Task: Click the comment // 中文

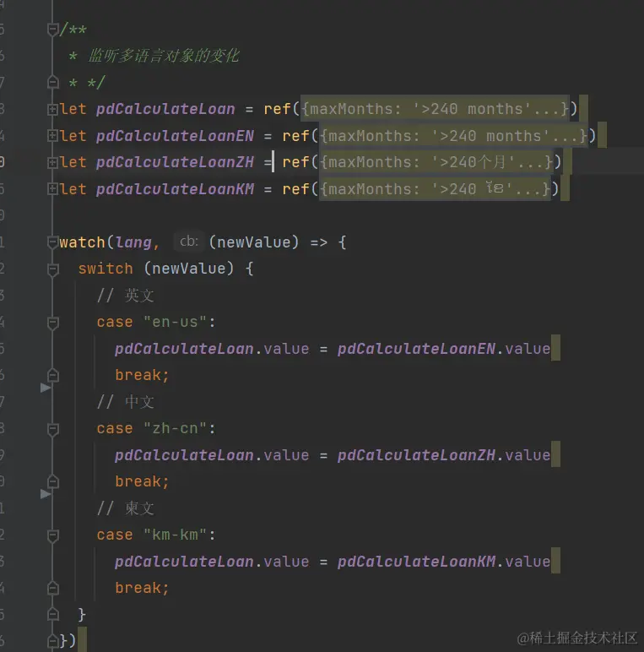Action: (125, 402)
